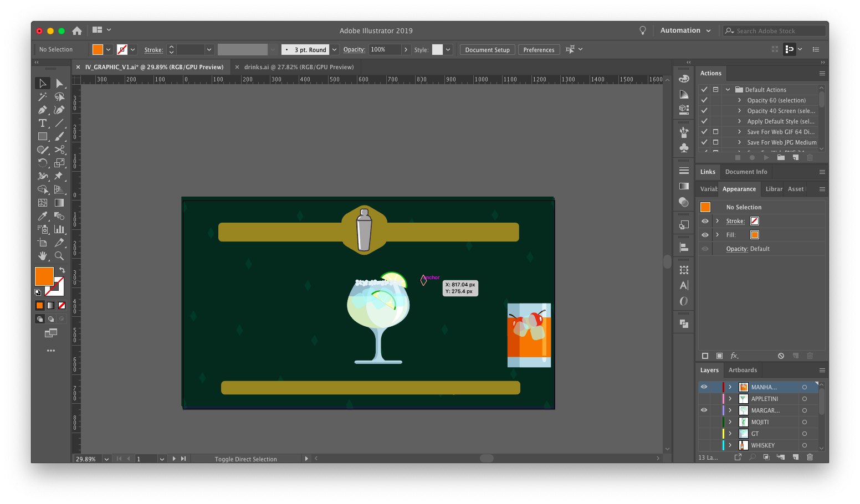Select the Scissors tool
The height and width of the screenshot is (504, 860).
click(59, 150)
